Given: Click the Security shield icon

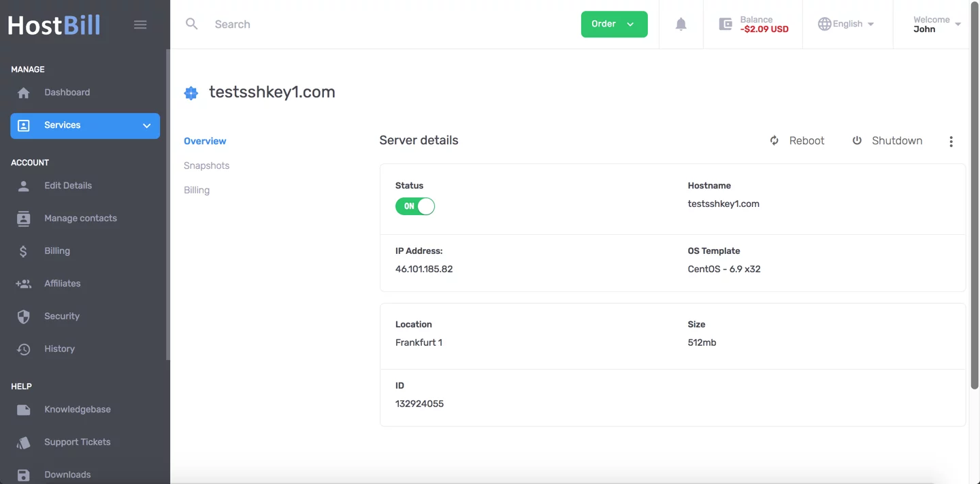Looking at the screenshot, I should (x=24, y=317).
